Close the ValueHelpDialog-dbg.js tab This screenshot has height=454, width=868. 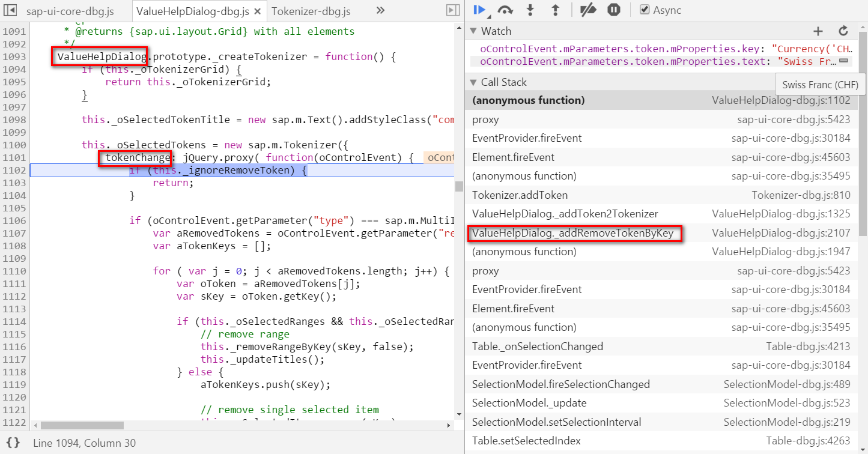tap(257, 11)
